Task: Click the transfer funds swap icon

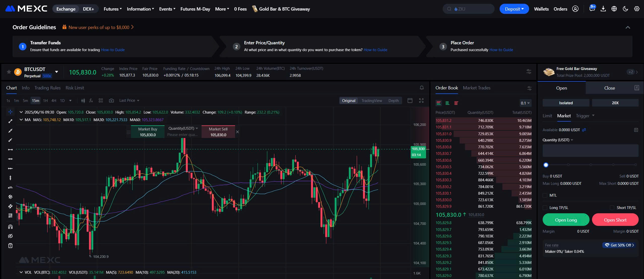Action: click(x=584, y=130)
